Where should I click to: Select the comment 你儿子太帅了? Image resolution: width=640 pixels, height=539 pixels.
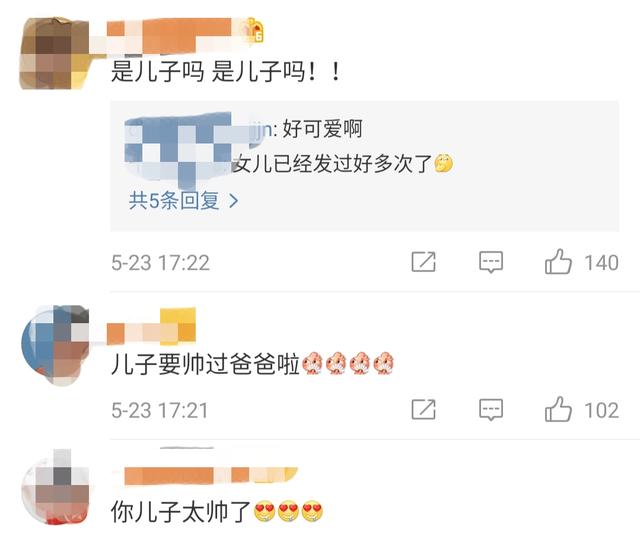217,512
